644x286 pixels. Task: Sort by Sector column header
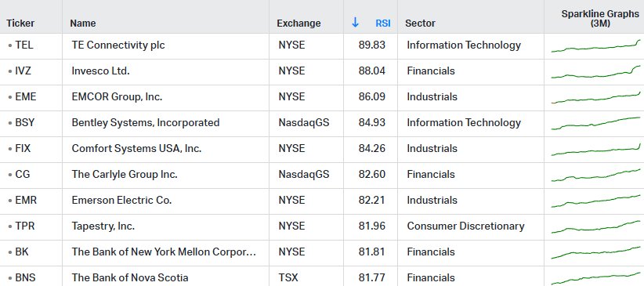click(420, 24)
